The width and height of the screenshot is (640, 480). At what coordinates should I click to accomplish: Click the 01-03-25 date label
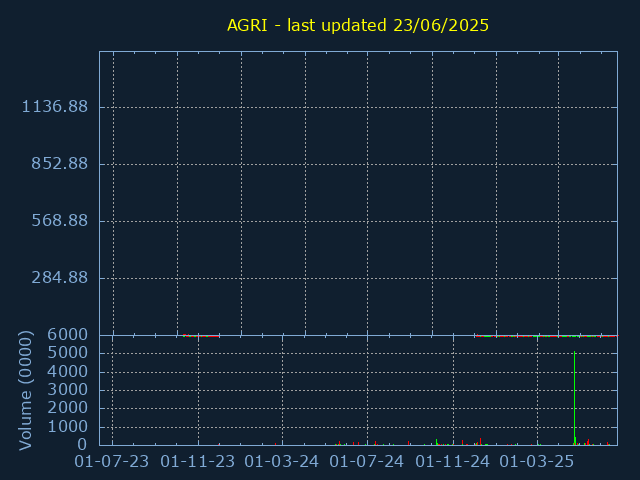click(537, 462)
